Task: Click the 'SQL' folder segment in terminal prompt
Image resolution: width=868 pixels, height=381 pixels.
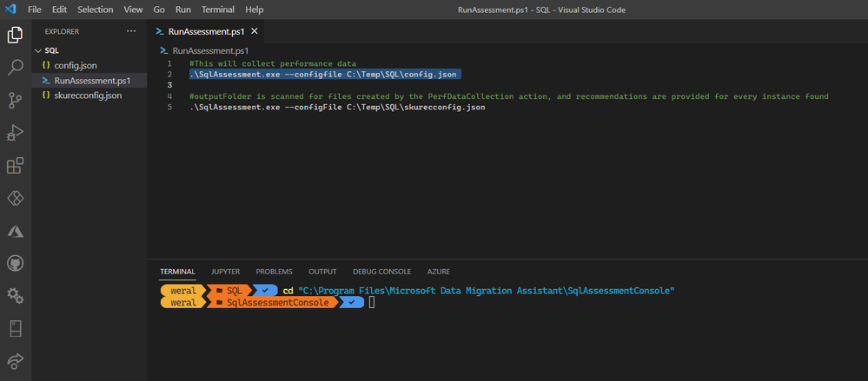Action: (229, 291)
